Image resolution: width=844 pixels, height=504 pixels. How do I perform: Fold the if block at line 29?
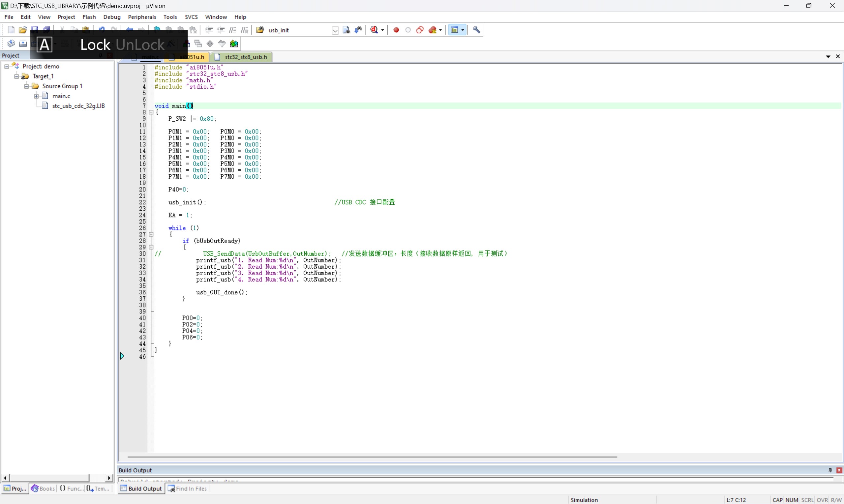tap(151, 247)
